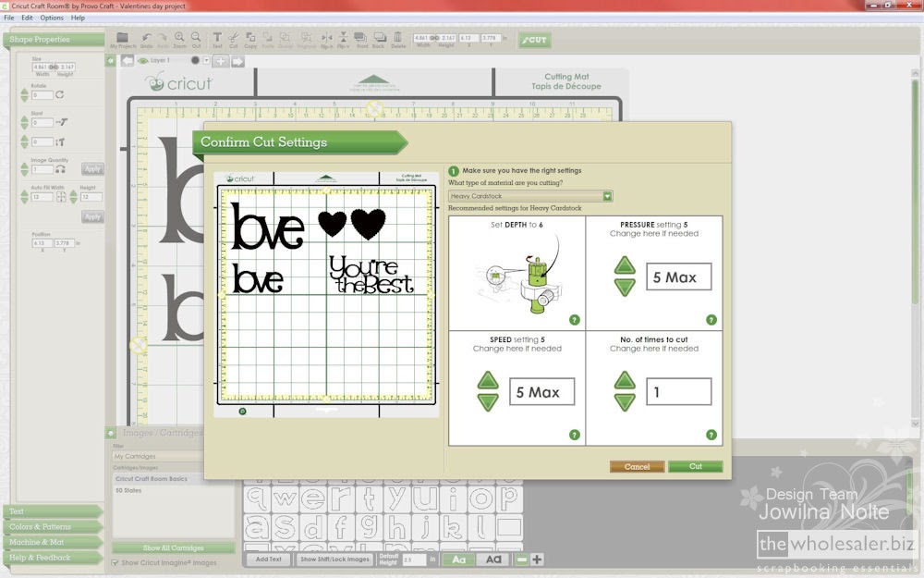Send object to Back icon
The width and height of the screenshot is (924, 578).
(379, 38)
